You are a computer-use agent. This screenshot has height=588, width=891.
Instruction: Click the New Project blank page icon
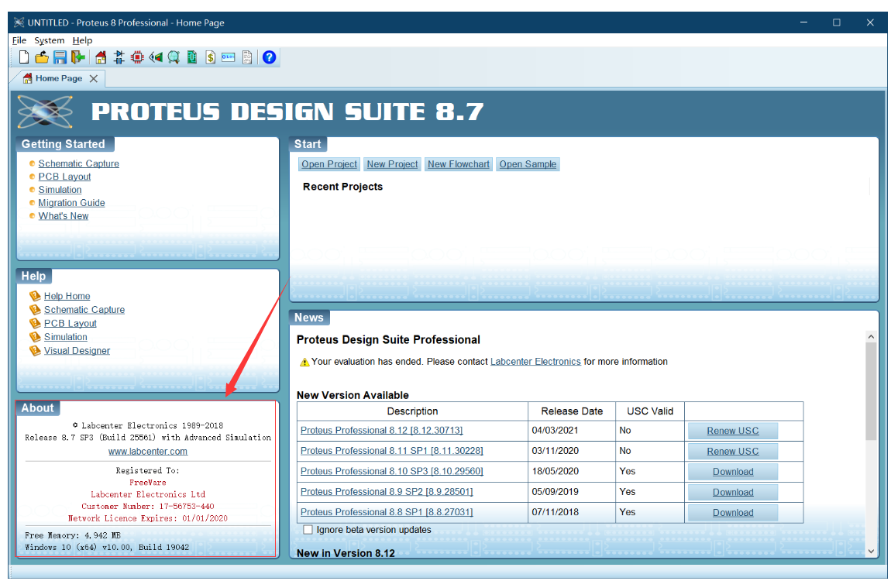(x=24, y=57)
